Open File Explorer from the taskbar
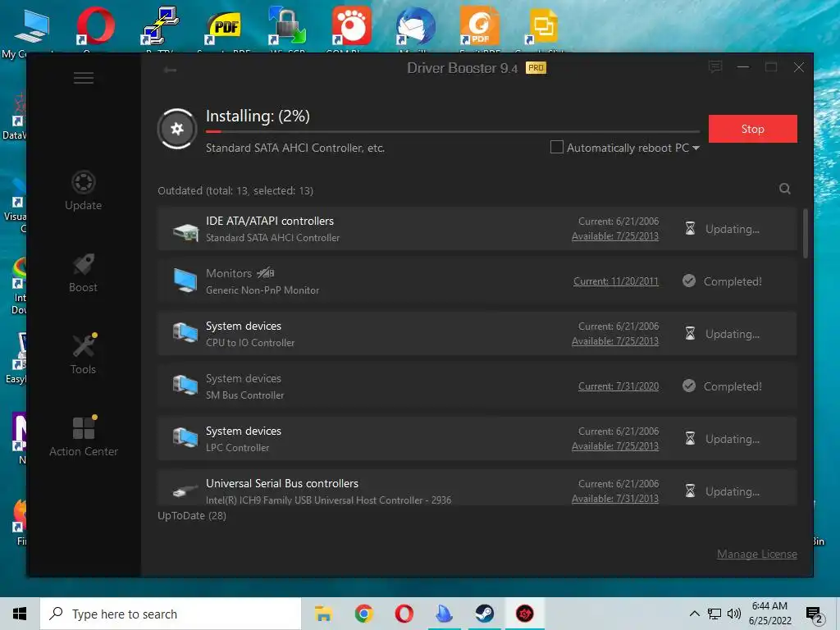The image size is (840, 630). [323, 614]
